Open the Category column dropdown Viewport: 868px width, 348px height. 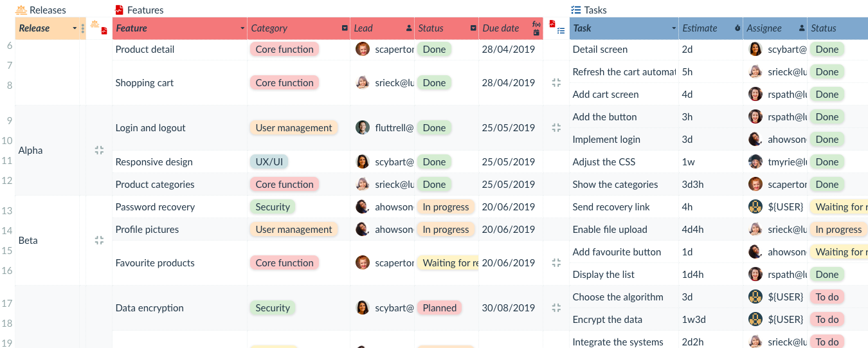(x=345, y=28)
